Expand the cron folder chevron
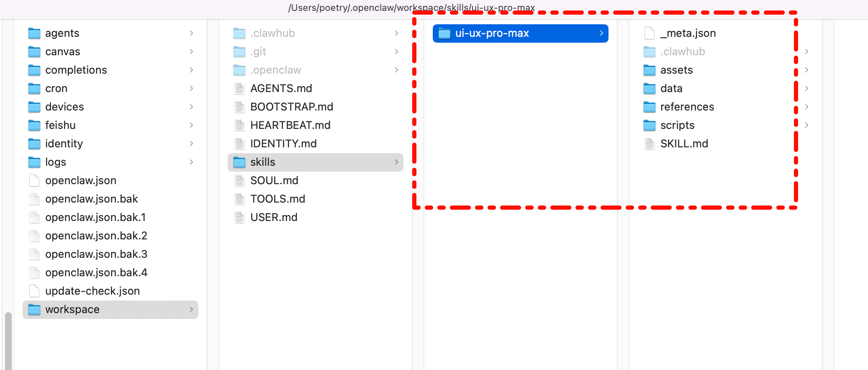This screenshot has height=370, width=868. coord(191,88)
